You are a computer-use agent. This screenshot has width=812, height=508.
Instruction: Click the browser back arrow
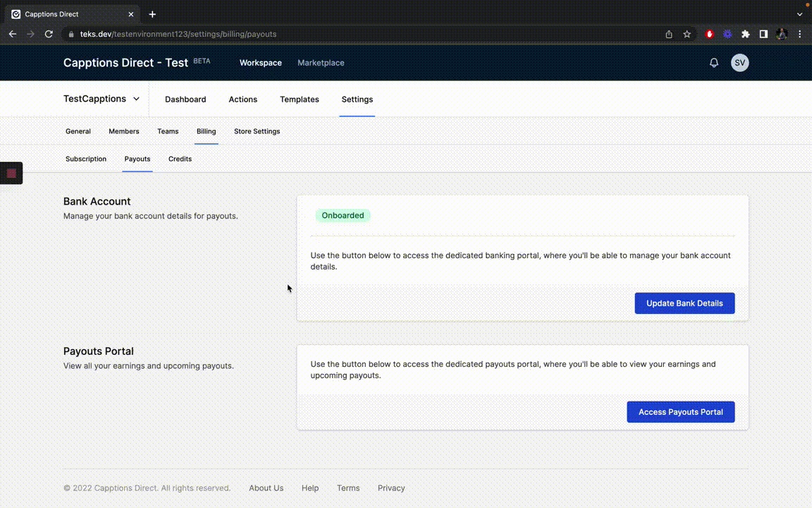click(x=13, y=34)
